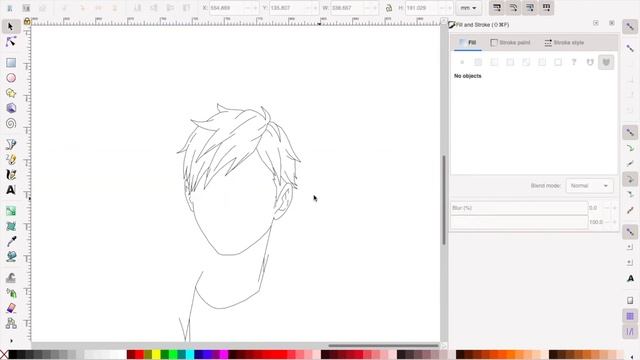Click the canvas vertical scrollbar
The width and height of the screenshot is (640, 360).
click(x=444, y=200)
